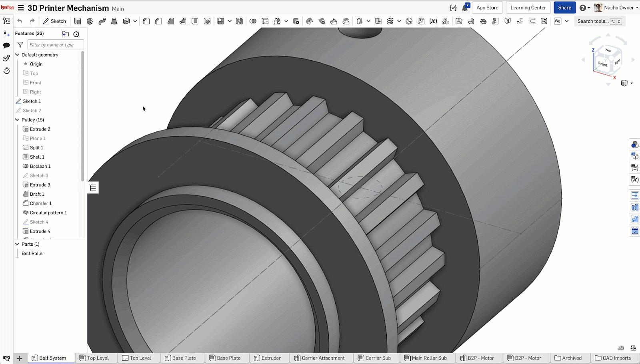Screen dimensions: 640x364
Task: Collapse the Default geometry group
Action: pos(17,55)
